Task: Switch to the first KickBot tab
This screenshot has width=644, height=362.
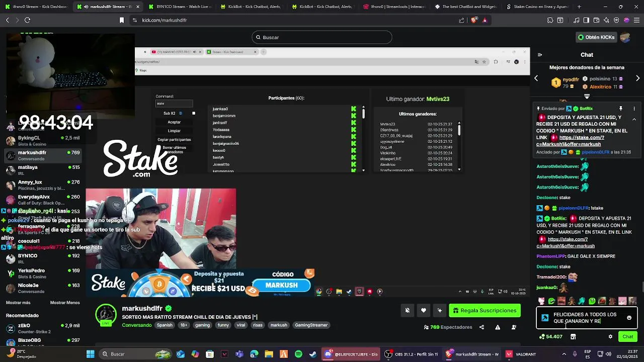Action: pyautogui.click(x=251, y=7)
